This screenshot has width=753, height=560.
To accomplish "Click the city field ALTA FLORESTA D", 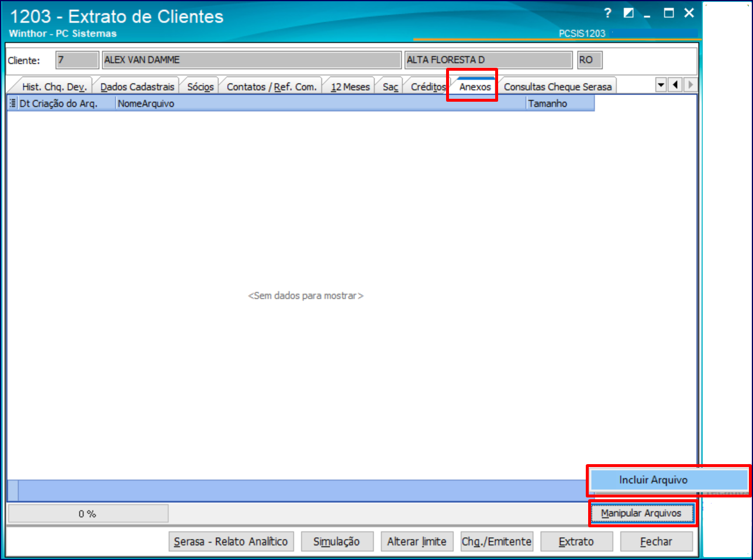I will click(x=489, y=60).
